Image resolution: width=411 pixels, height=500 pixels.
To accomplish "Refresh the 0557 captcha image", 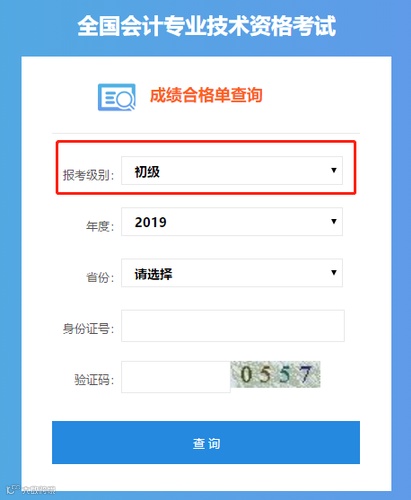I will 275,374.
